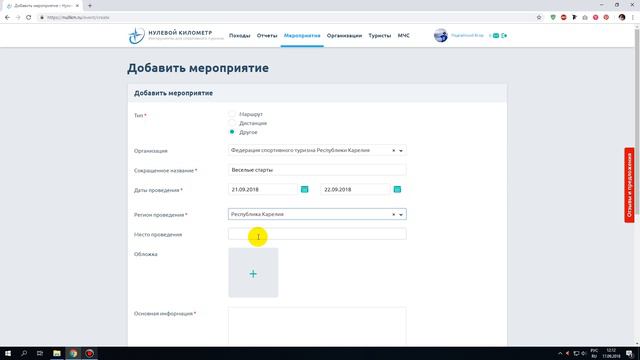Image resolution: width=640 pixels, height=360 pixels.
Task: Go forward in the browser
Action: 18,18
